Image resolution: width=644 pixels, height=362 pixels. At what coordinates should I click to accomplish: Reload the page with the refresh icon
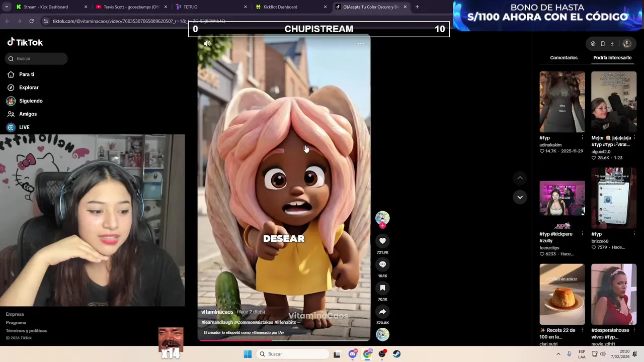[x=31, y=21]
